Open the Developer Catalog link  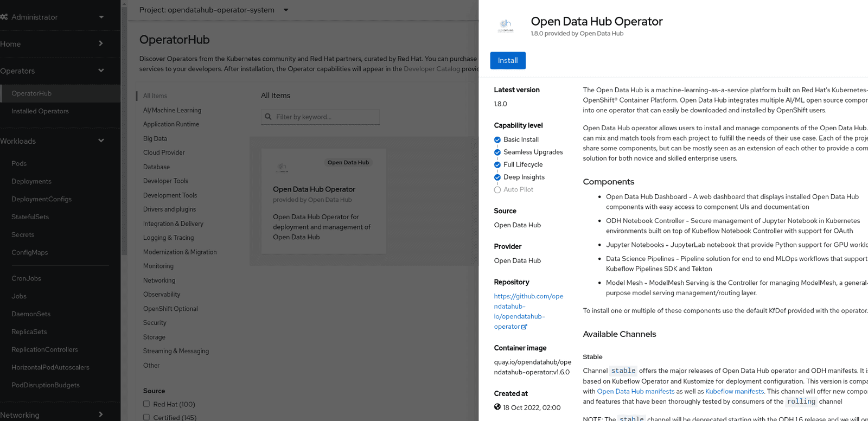click(432, 69)
